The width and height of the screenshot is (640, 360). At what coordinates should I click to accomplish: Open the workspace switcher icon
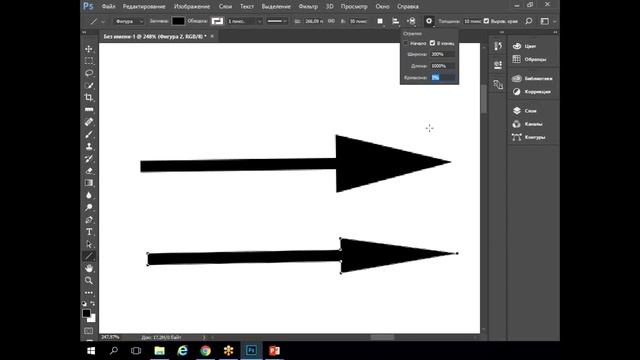544,21
